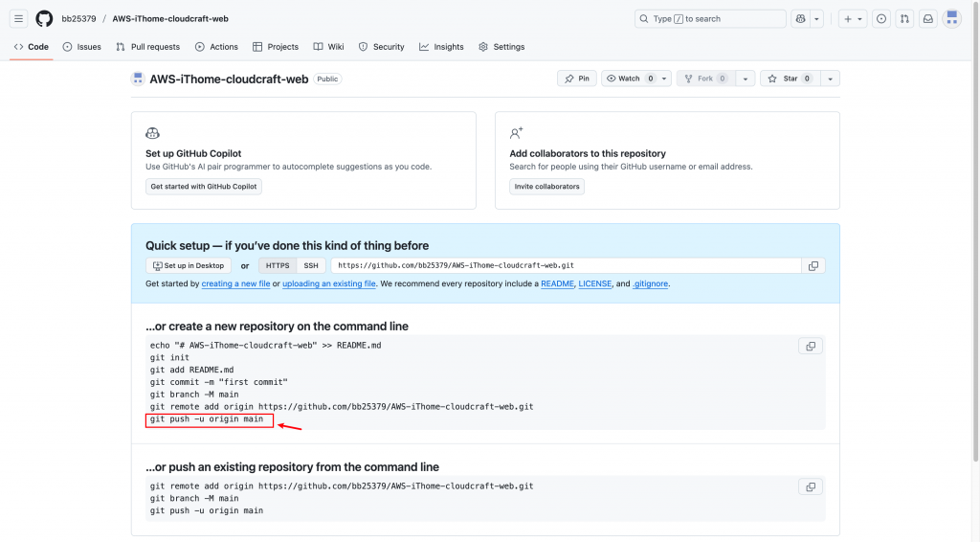Open the uploading an existing file link
Image resolution: width=980 pixels, height=542 pixels.
pos(329,283)
